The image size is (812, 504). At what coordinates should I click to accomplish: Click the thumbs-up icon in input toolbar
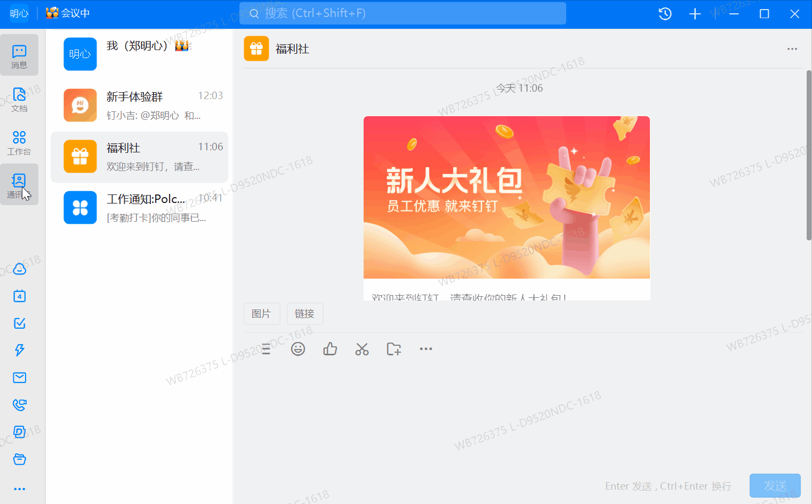tap(330, 349)
